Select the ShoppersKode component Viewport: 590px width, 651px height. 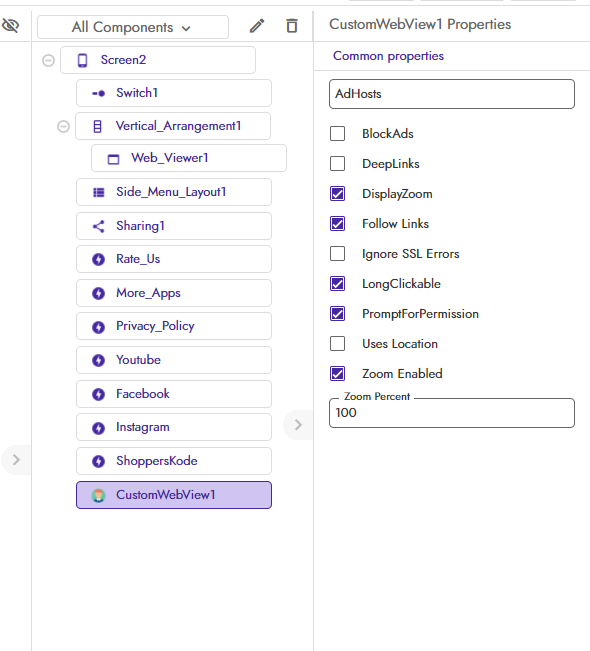click(174, 461)
